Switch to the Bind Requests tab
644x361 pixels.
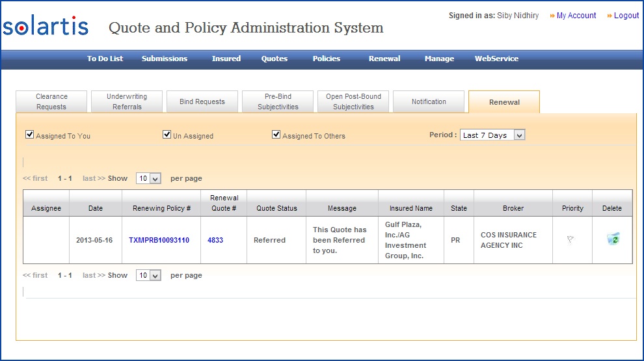[x=202, y=101]
